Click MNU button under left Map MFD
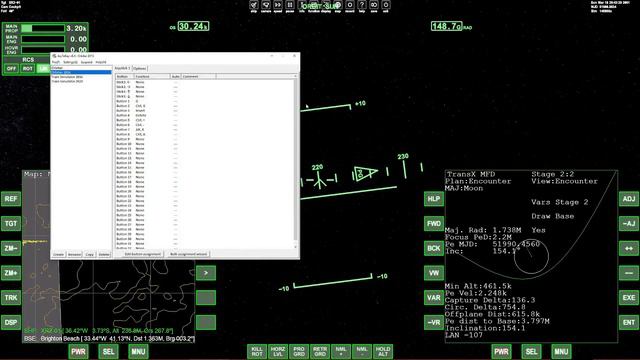The image size is (640, 360). coord(138,351)
